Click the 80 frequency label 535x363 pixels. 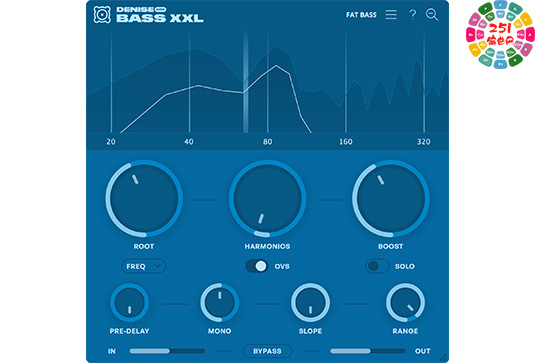tap(268, 142)
